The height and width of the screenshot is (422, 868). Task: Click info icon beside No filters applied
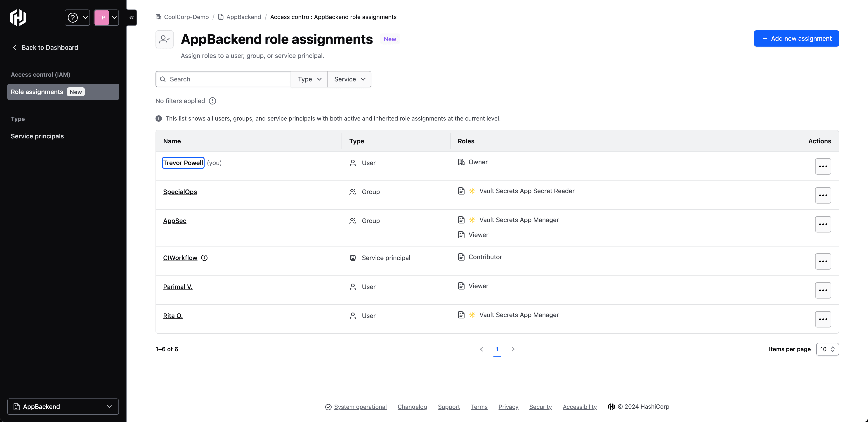tap(212, 101)
